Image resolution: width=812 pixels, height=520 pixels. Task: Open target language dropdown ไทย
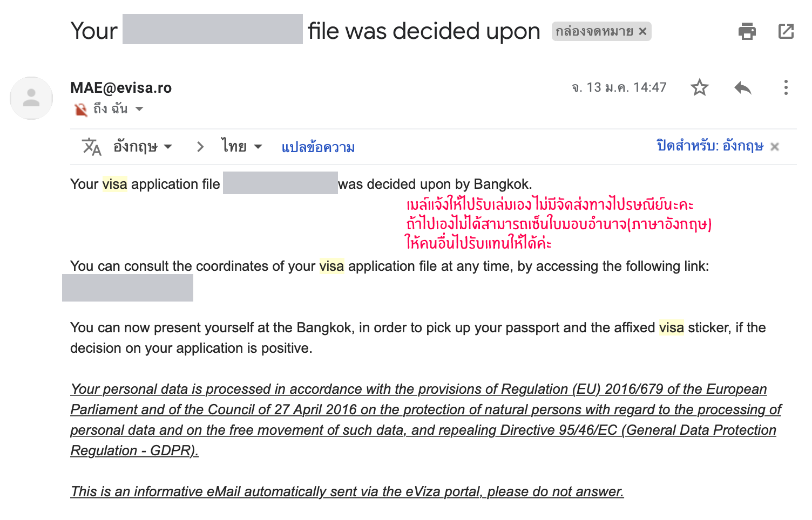point(241,147)
